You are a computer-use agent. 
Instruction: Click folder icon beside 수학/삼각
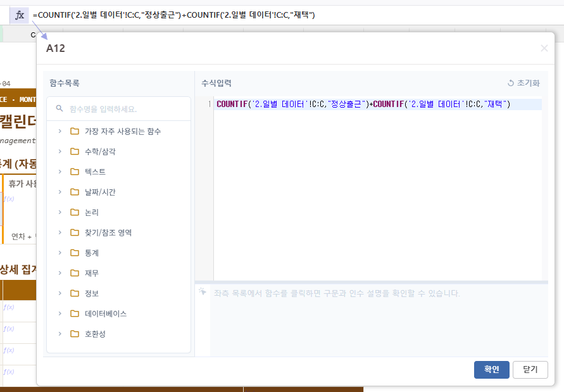click(75, 151)
